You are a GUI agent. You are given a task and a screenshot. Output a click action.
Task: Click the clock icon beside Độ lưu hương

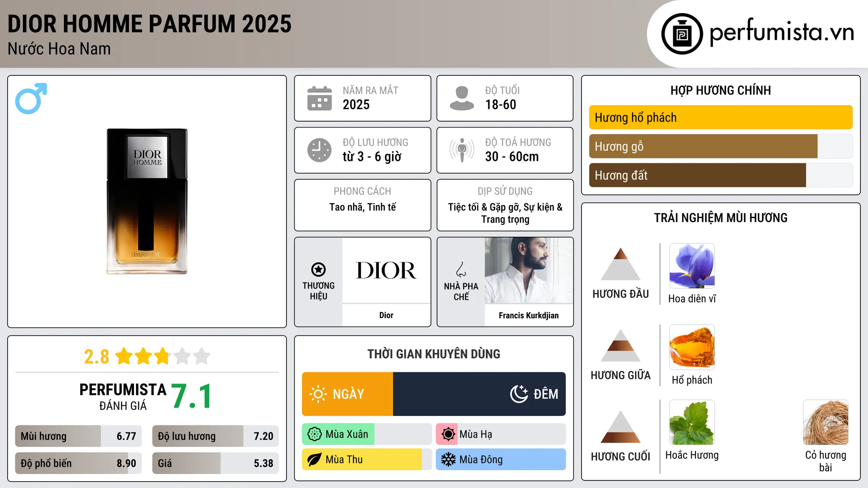tap(320, 150)
